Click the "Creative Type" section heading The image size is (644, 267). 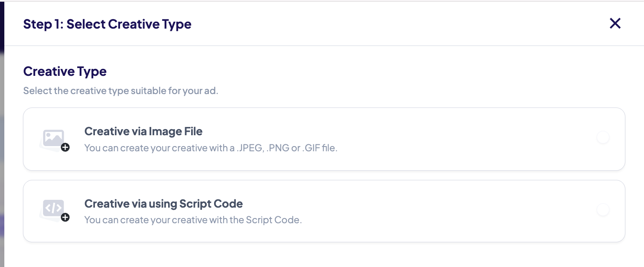click(65, 71)
